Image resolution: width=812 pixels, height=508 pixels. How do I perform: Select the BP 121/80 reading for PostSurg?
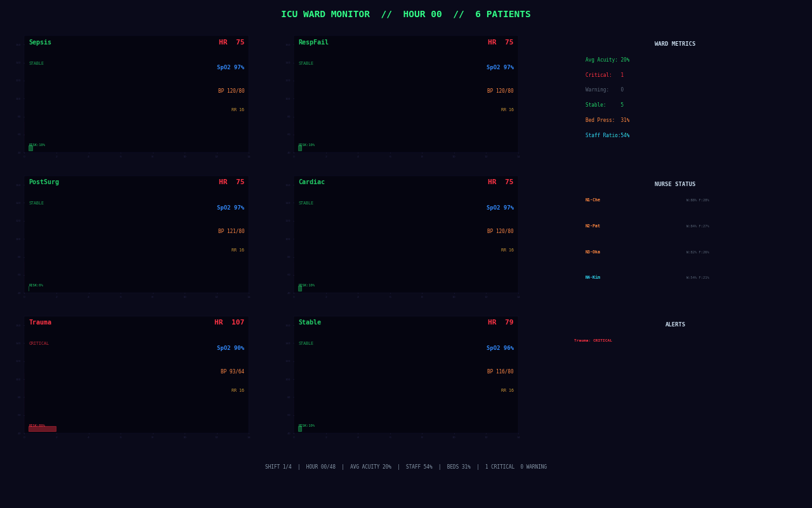point(232,231)
